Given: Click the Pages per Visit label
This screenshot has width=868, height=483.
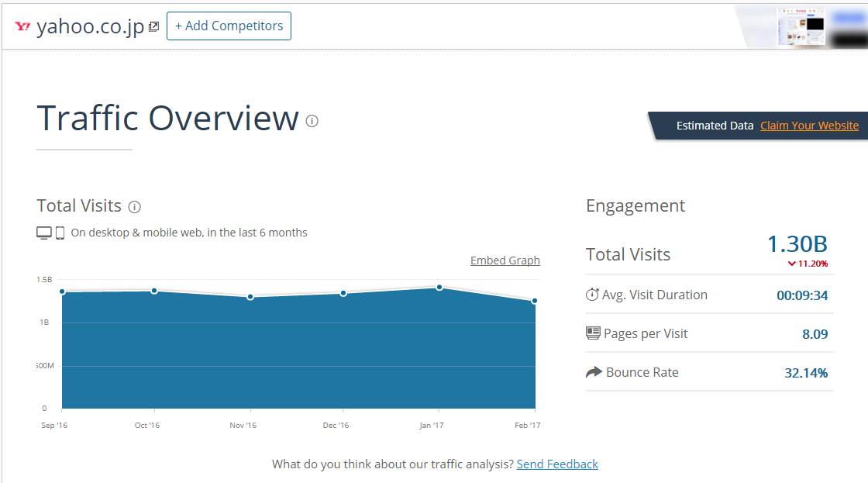Looking at the screenshot, I should click(x=646, y=333).
